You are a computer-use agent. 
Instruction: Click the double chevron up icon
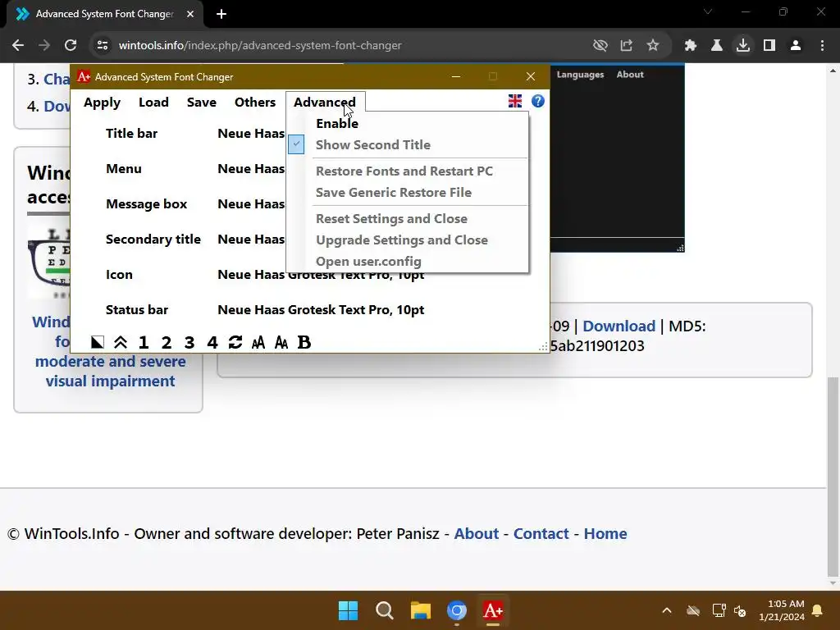pos(121,342)
